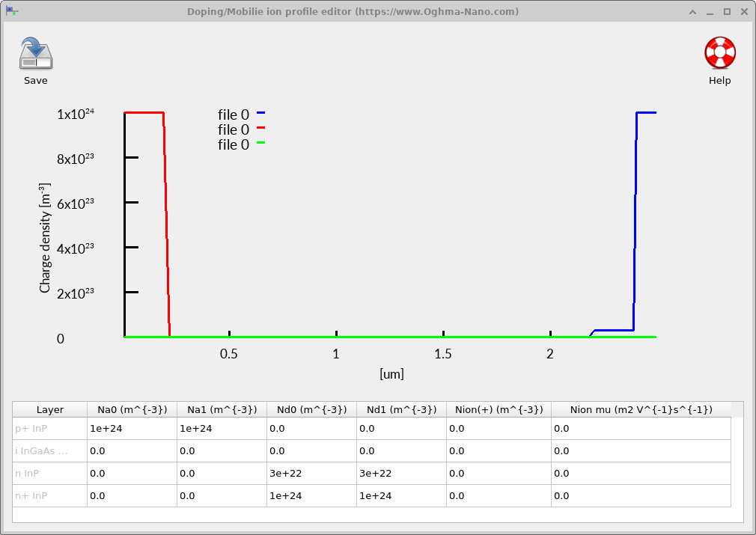756x535 pixels.
Task: Click Nd1 value 3e+22 in n InP row
Action: coord(402,474)
